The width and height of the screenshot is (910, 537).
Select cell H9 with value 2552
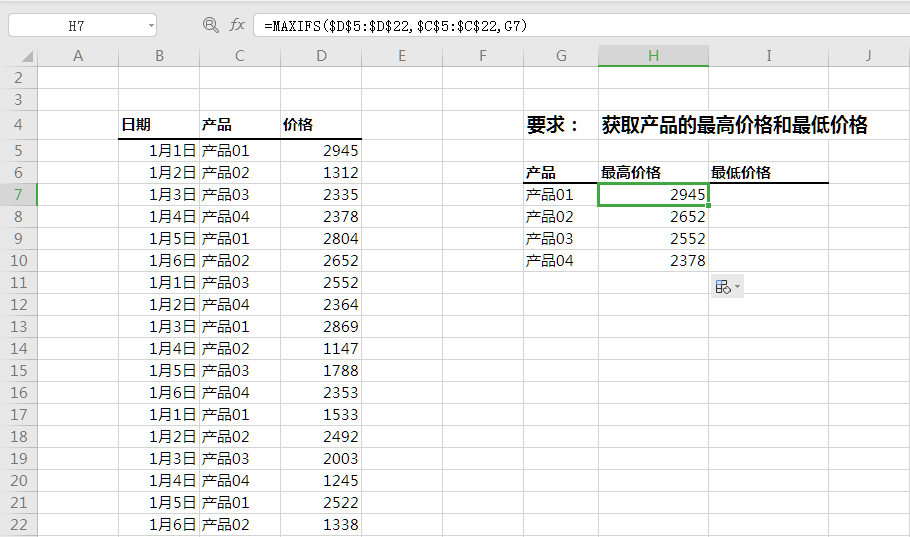653,239
